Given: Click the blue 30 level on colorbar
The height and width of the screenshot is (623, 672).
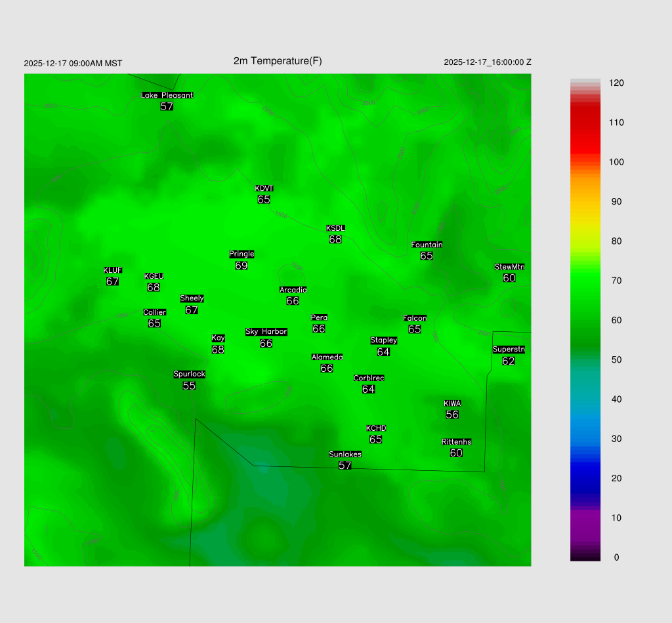Looking at the screenshot, I should click(x=585, y=439).
